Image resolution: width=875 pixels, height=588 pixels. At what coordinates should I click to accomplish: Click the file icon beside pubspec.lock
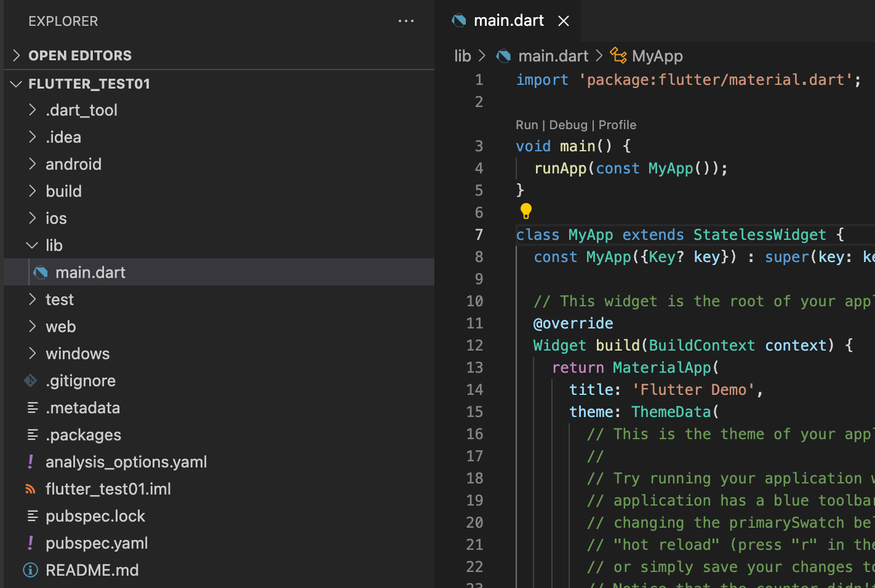33,516
